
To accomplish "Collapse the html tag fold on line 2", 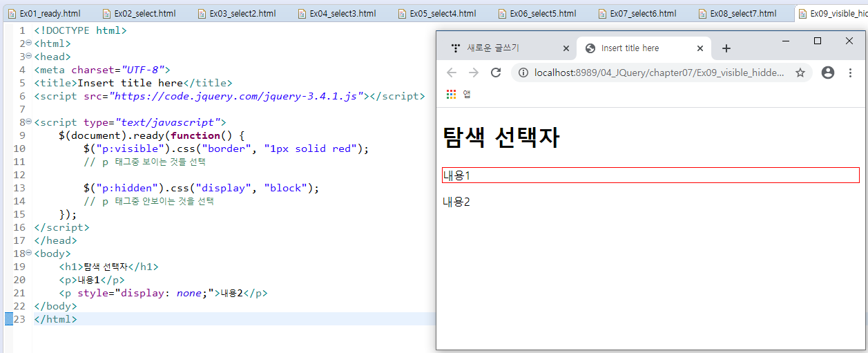I will point(28,43).
